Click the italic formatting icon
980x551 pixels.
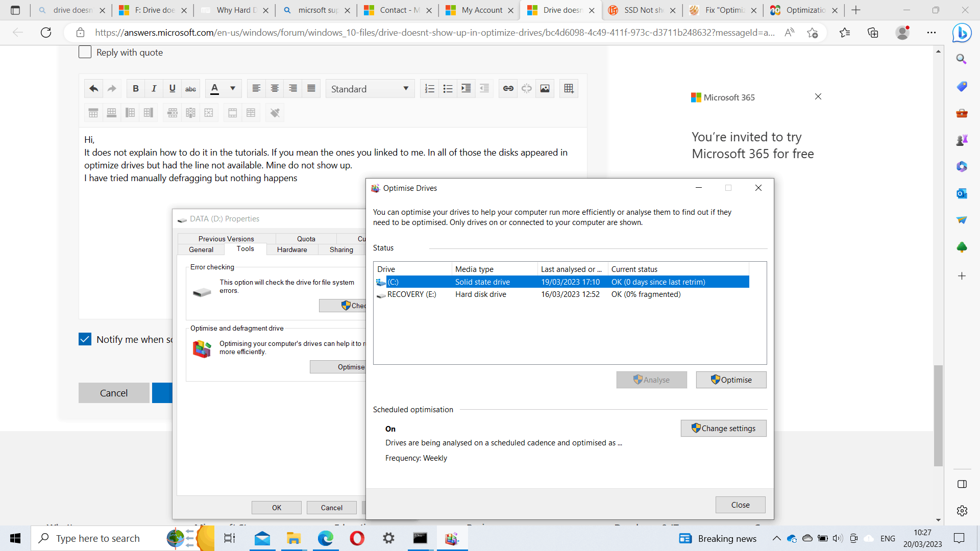click(154, 88)
